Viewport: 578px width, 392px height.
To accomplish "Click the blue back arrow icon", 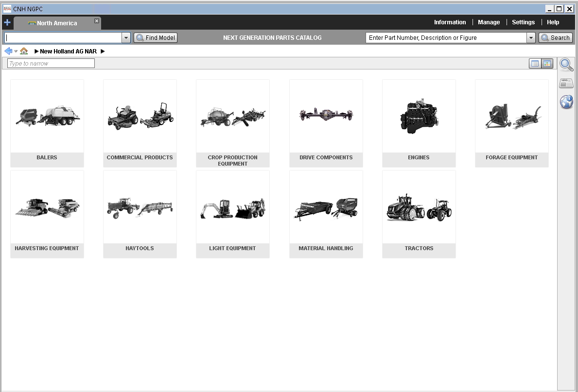I will (x=8, y=51).
